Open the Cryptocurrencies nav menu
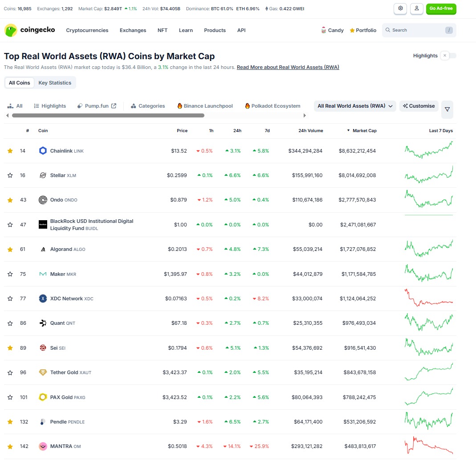 pyautogui.click(x=87, y=30)
